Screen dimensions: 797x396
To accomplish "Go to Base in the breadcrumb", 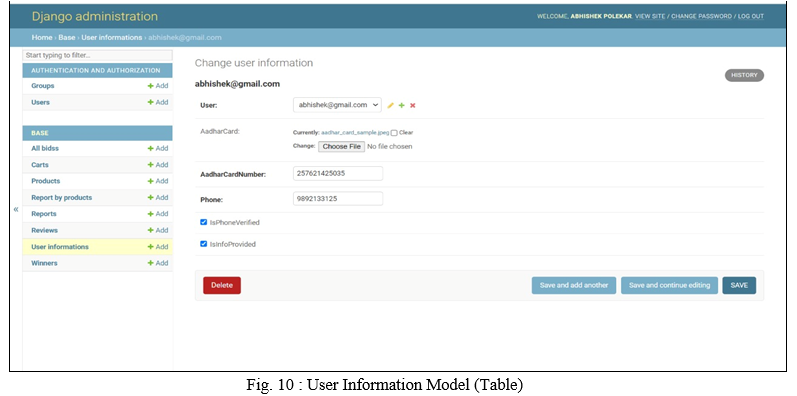I will click(x=67, y=38).
